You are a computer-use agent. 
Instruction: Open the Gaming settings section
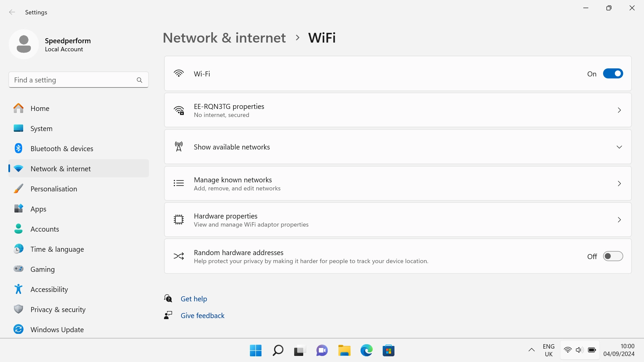click(42, 269)
